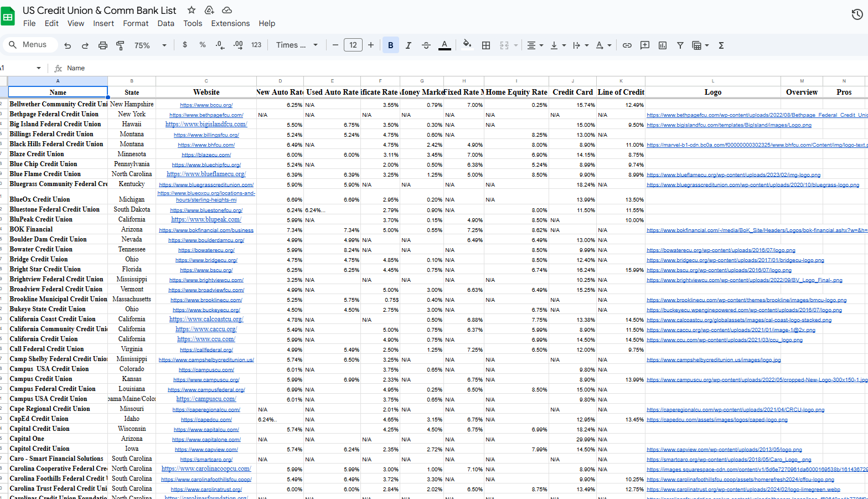Open the 123 number format menu

(x=256, y=45)
